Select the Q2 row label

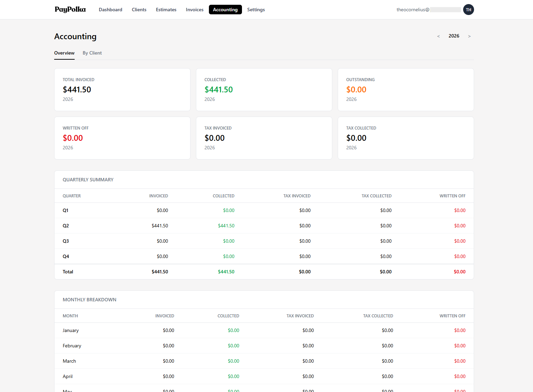(x=66, y=226)
